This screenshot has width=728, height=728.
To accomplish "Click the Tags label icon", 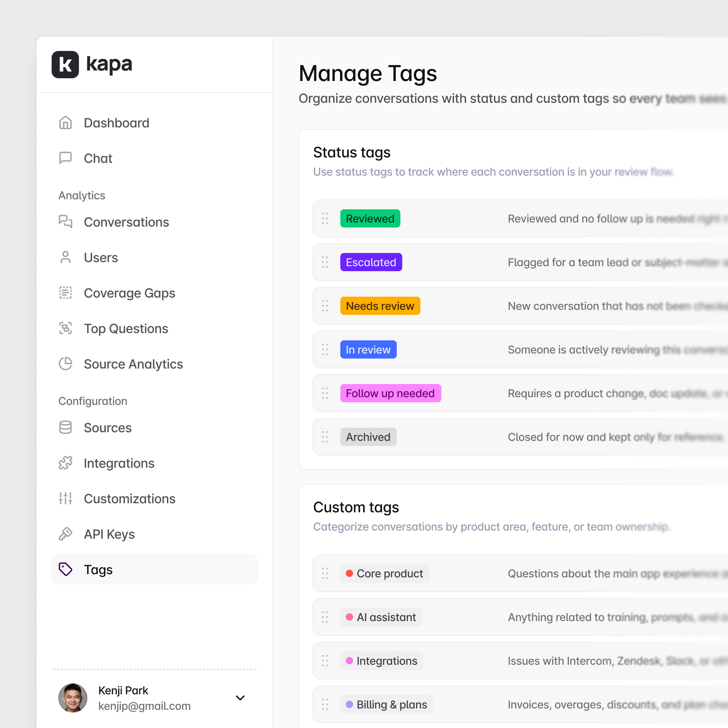I will click(66, 569).
